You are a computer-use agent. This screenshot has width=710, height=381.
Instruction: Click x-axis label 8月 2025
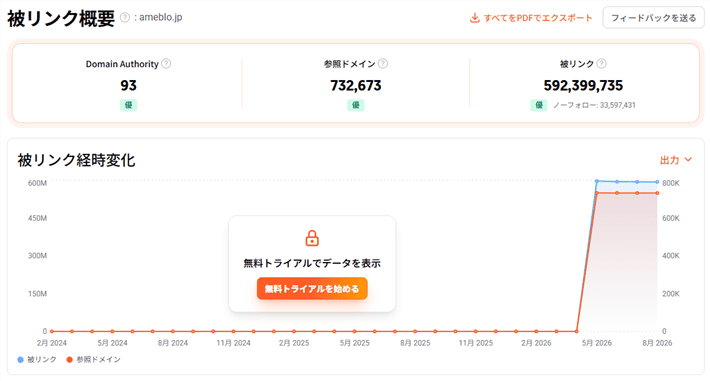[415, 343]
